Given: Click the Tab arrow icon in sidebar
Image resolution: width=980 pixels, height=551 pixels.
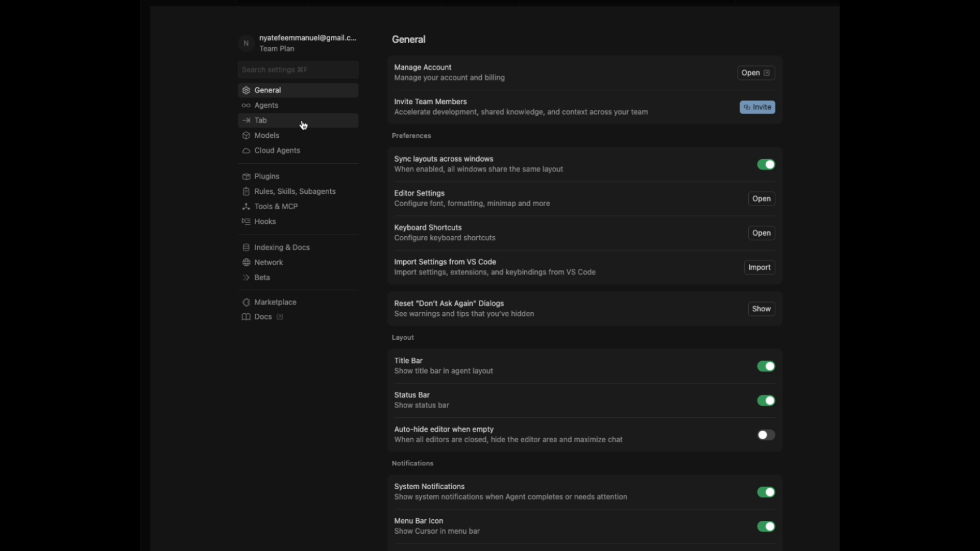Looking at the screenshot, I should pyautogui.click(x=246, y=120).
